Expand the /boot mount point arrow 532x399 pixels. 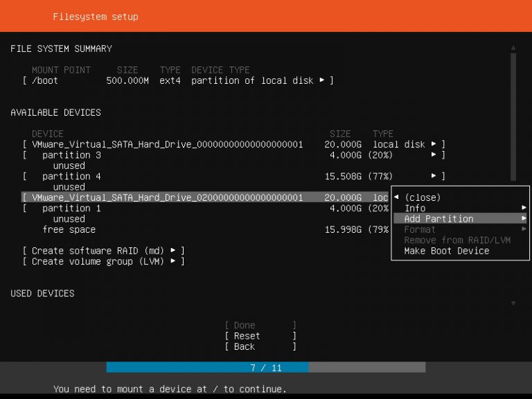[x=321, y=80]
